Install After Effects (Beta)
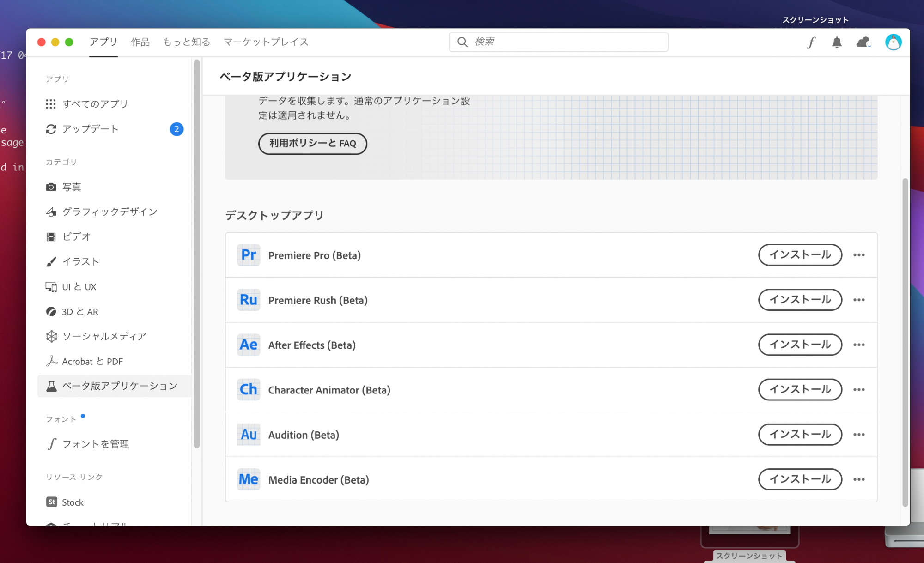924x563 pixels. tap(800, 345)
